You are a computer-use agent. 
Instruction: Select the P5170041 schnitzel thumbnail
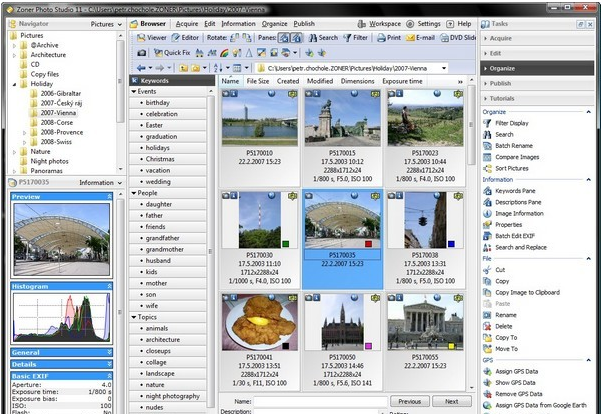tap(259, 323)
